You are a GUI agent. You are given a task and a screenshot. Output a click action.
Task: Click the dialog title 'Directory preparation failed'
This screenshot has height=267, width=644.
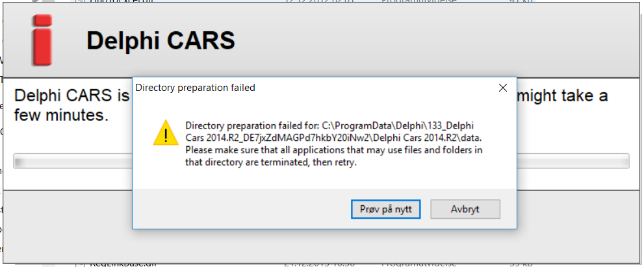(196, 88)
